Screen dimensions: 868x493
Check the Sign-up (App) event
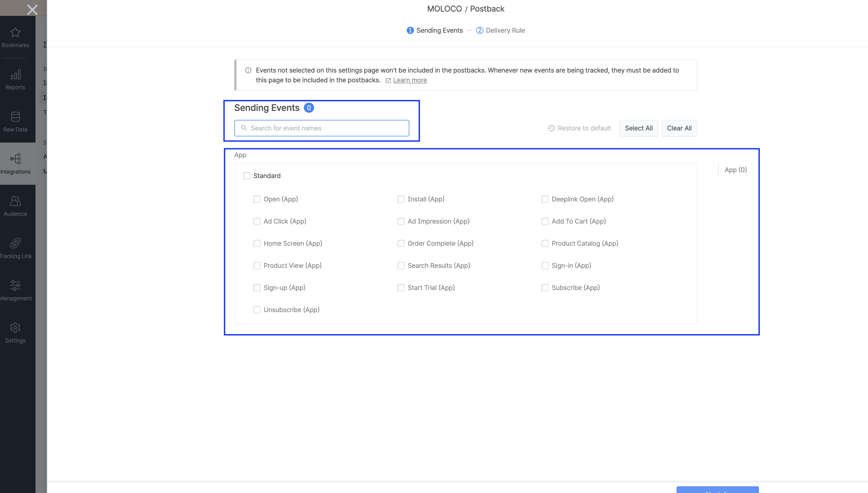257,287
